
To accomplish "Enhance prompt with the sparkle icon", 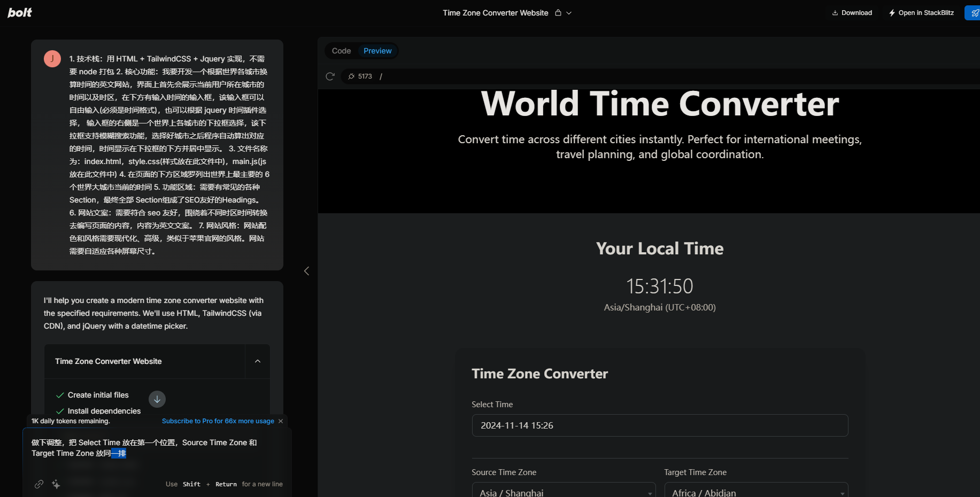I will point(56,484).
